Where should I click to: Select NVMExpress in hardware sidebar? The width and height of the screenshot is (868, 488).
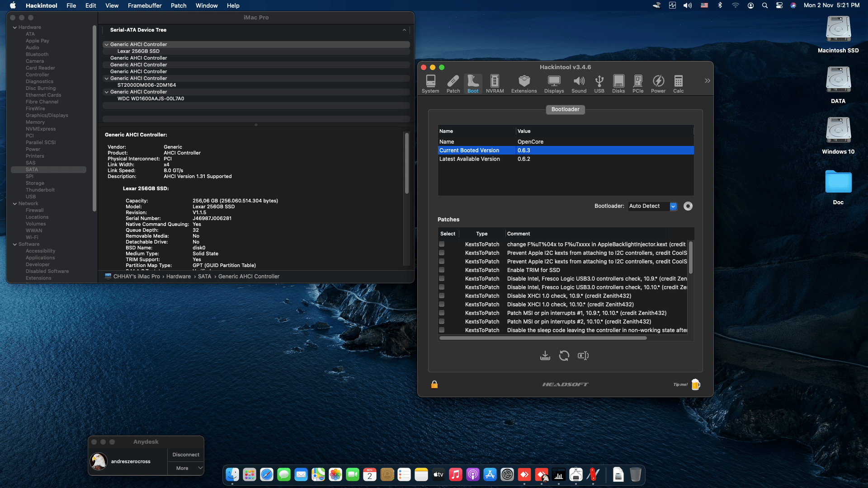point(40,129)
